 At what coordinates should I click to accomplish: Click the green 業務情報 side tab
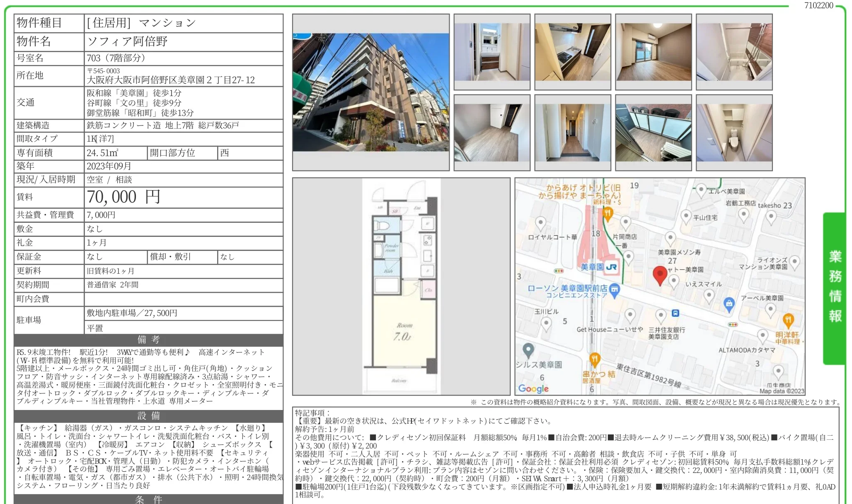click(x=835, y=288)
